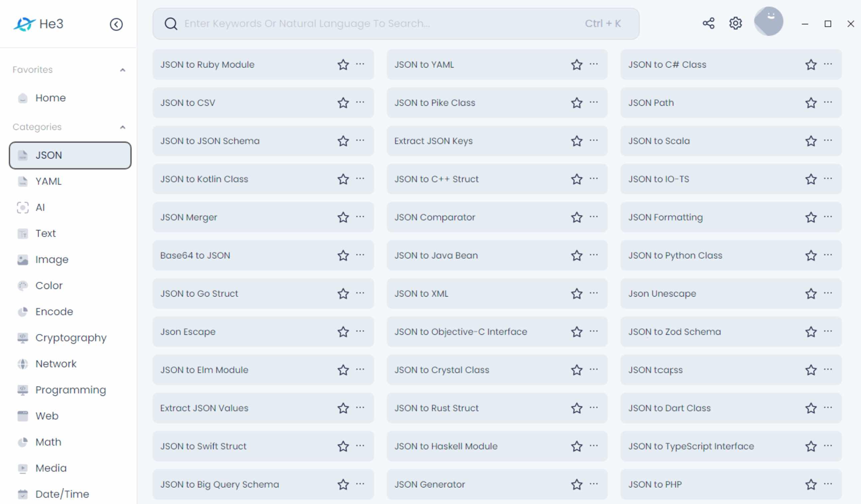Collapse the Categories section chevron
Viewport: 861px width, 504px height.
(x=123, y=127)
